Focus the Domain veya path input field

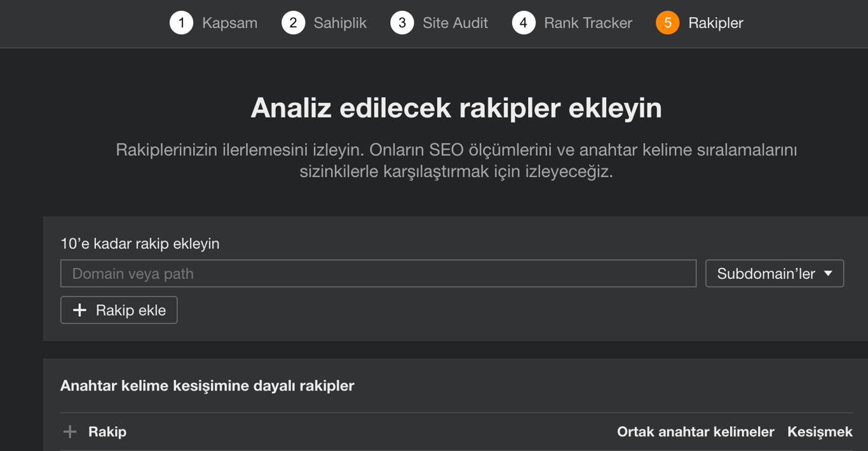pos(378,273)
